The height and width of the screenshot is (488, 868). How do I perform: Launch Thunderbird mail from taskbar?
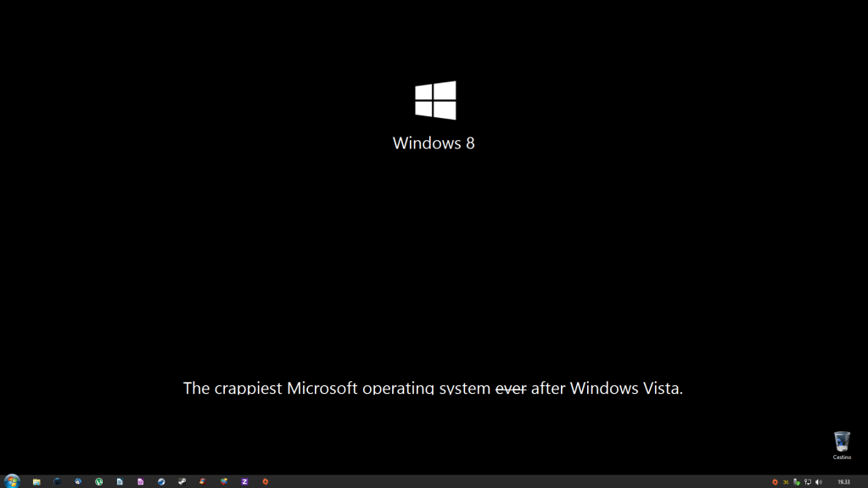[x=78, y=481]
